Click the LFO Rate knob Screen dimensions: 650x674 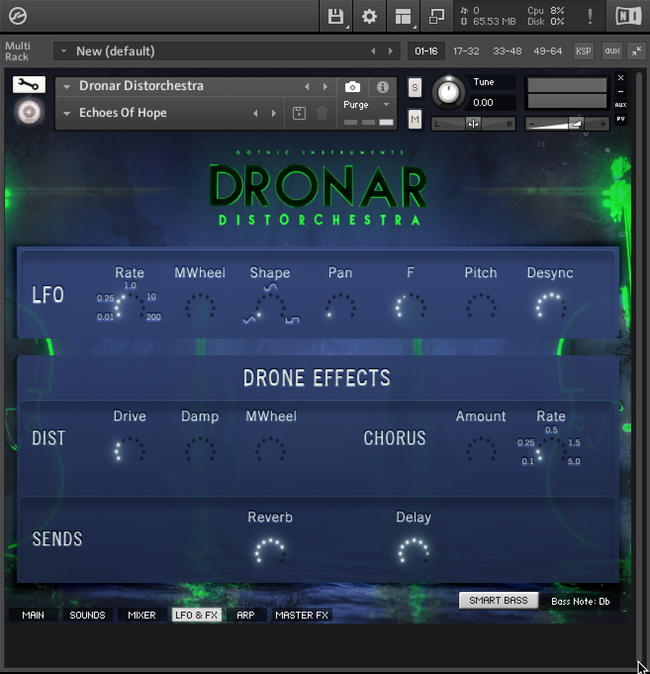[x=130, y=307]
